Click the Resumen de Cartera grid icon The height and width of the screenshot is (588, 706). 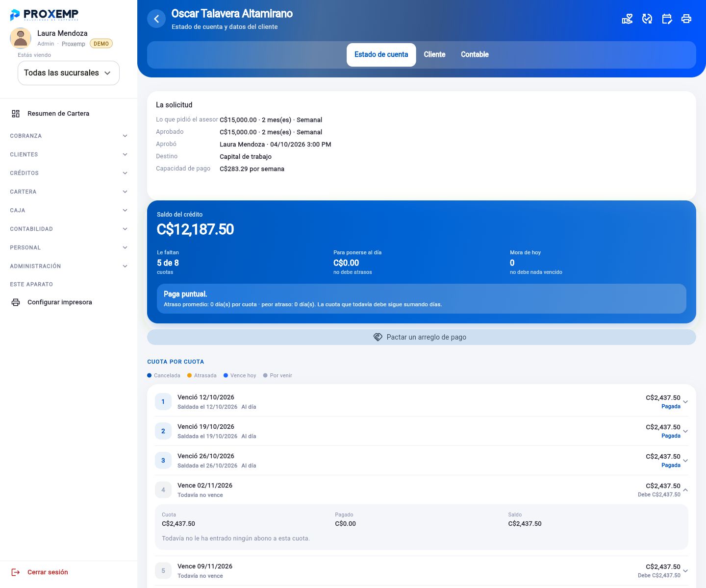(16, 114)
